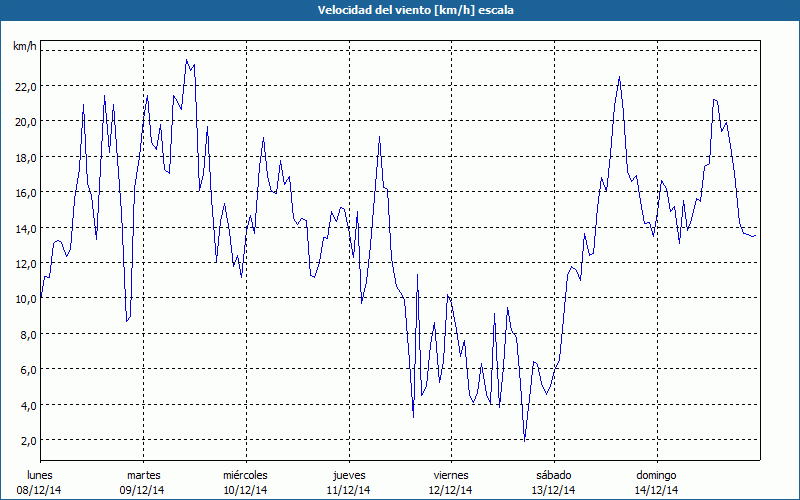
Task: Select the "miércoles" day label
Action: (x=245, y=474)
